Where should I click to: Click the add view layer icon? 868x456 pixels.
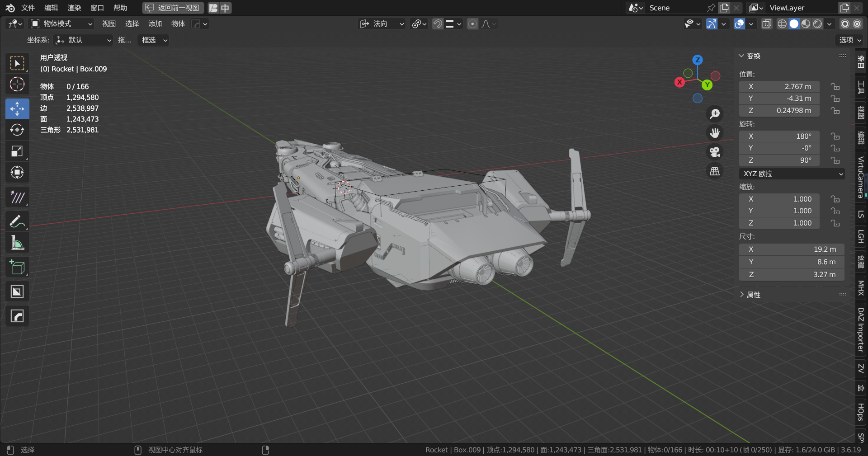pyautogui.click(x=844, y=8)
